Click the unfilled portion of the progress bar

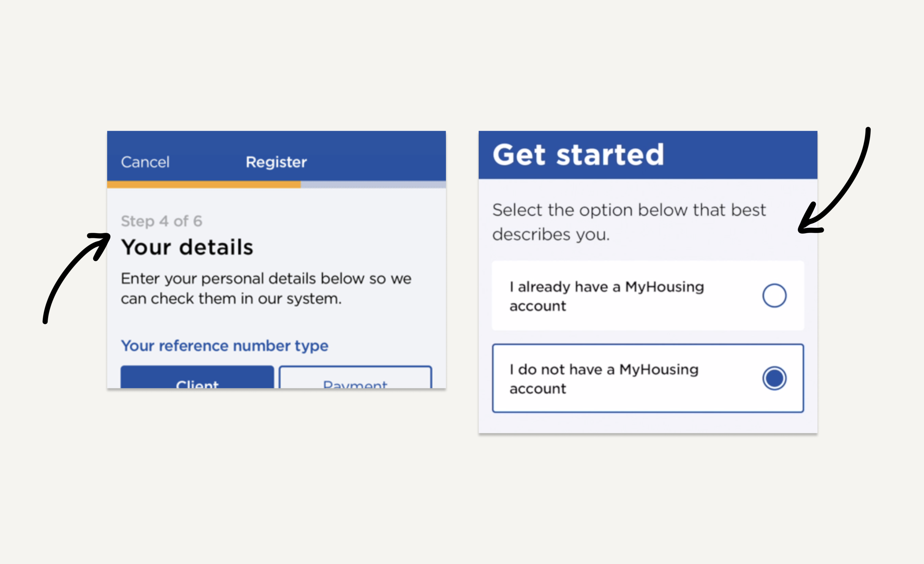point(374,185)
